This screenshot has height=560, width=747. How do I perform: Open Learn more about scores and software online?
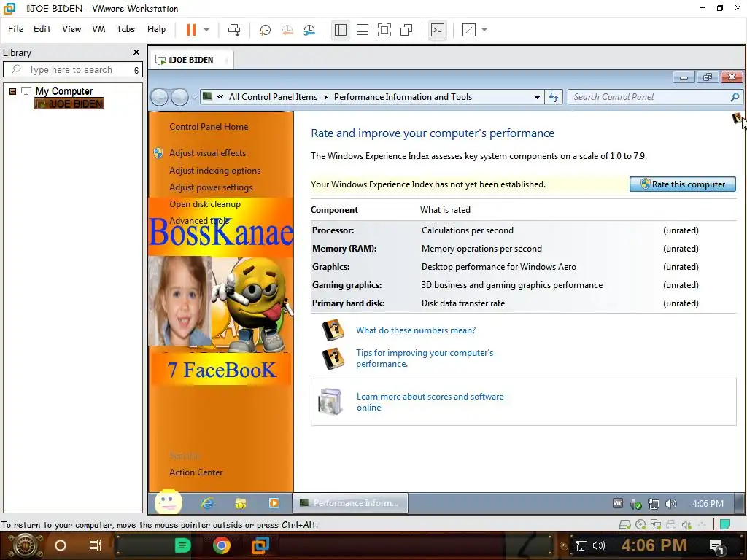click(430, 402)
